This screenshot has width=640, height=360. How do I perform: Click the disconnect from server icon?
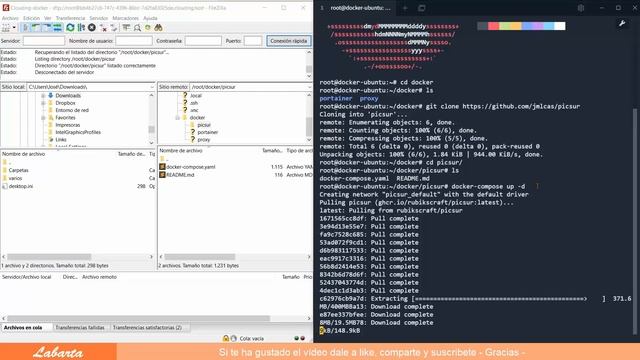pos(104,28)
